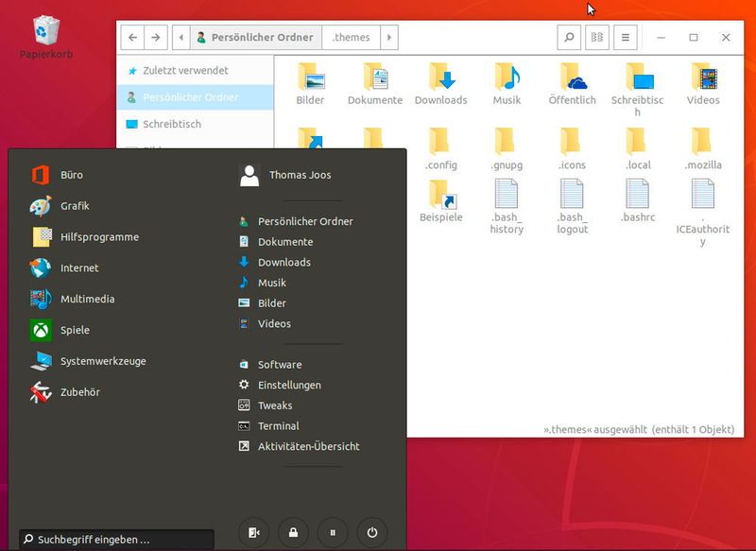This screenshot has height=551, width=756.
Task: Open the Musik folder icon in the file manager
Action: 508,79
